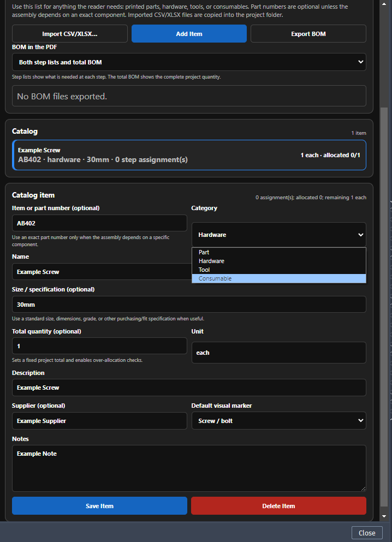The image size is (392, 542).
Task: Click the '0 assignment(s); allocated 0; remaining 1 each' status
Action: (311, 198)
